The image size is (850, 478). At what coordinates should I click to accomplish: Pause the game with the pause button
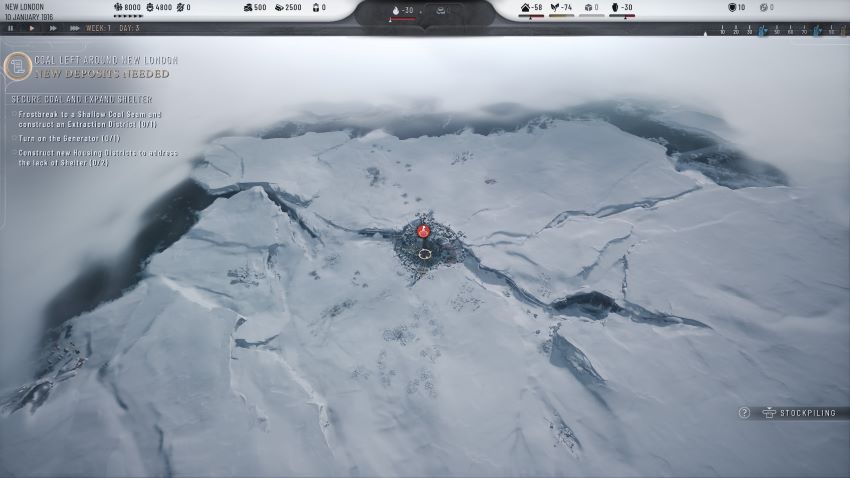[10, 28]
